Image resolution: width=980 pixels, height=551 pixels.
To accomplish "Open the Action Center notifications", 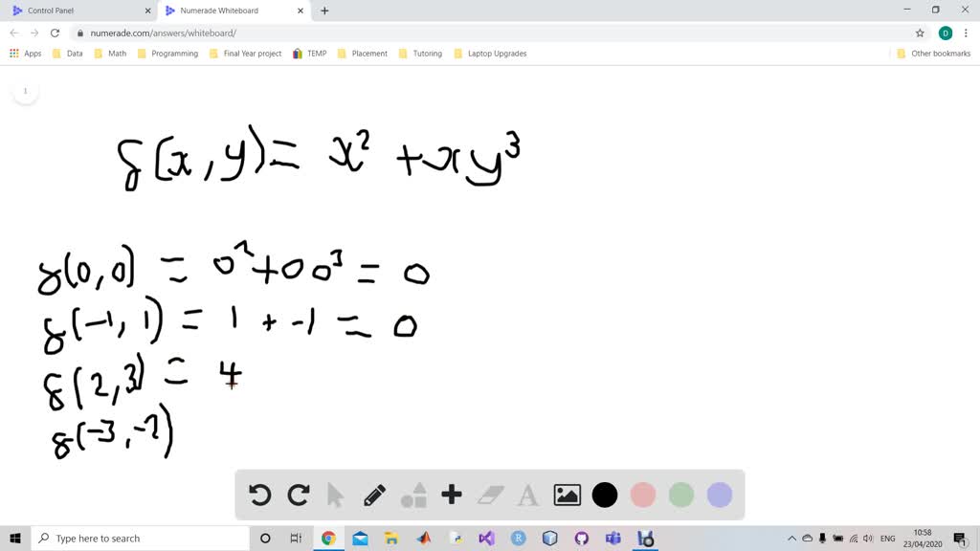I will click(961, 538).
